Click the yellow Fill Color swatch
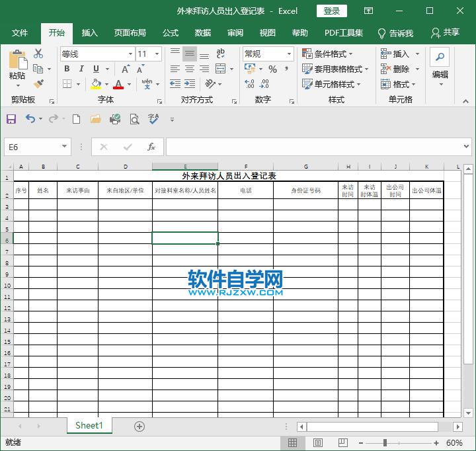This screenshot has width=476, height=451. pos(96,84)
